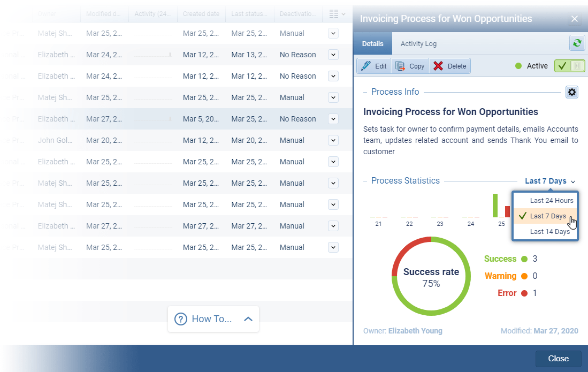Expand the dropdown on the first table row
Screen dimensions: 588x372
pos(333,33)
